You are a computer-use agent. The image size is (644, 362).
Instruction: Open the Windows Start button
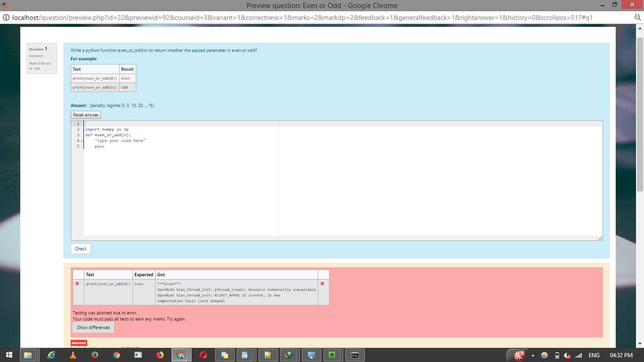[9, 355]
